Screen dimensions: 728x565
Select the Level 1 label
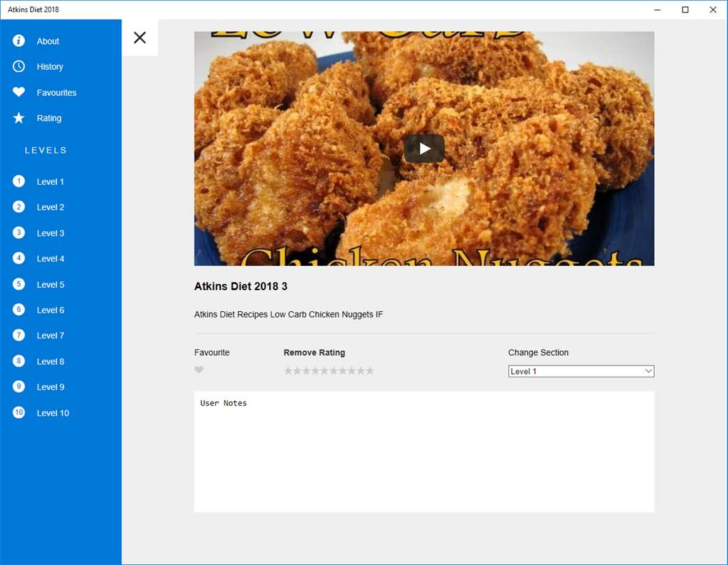point(51,182)
